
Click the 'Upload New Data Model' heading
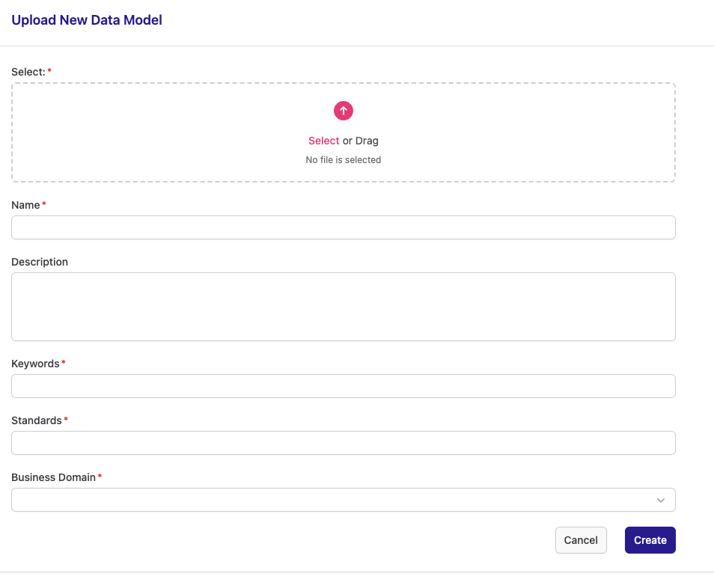(87, 20)
